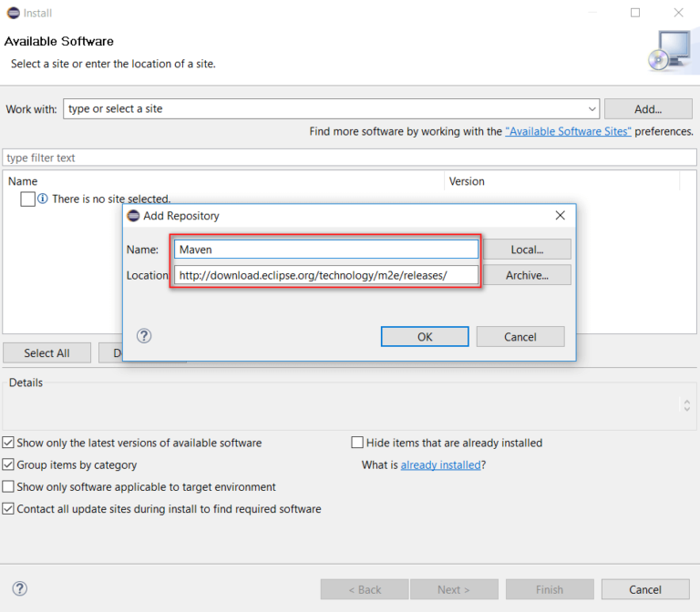The height and width of the screenshot is (612, 700).
Task: Open the 'Work with' site dropdown arrow
Action: click(592, 109)
